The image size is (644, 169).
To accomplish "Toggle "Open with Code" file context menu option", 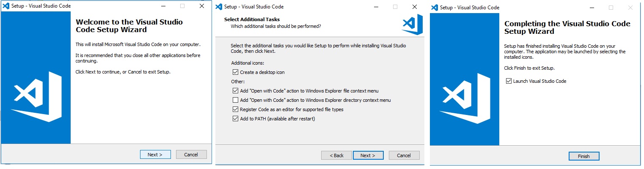I will [236, 91].
